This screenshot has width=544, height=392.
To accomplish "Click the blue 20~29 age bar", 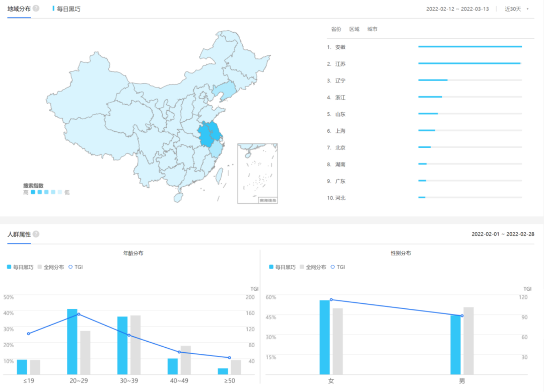I will coord(72,341).
